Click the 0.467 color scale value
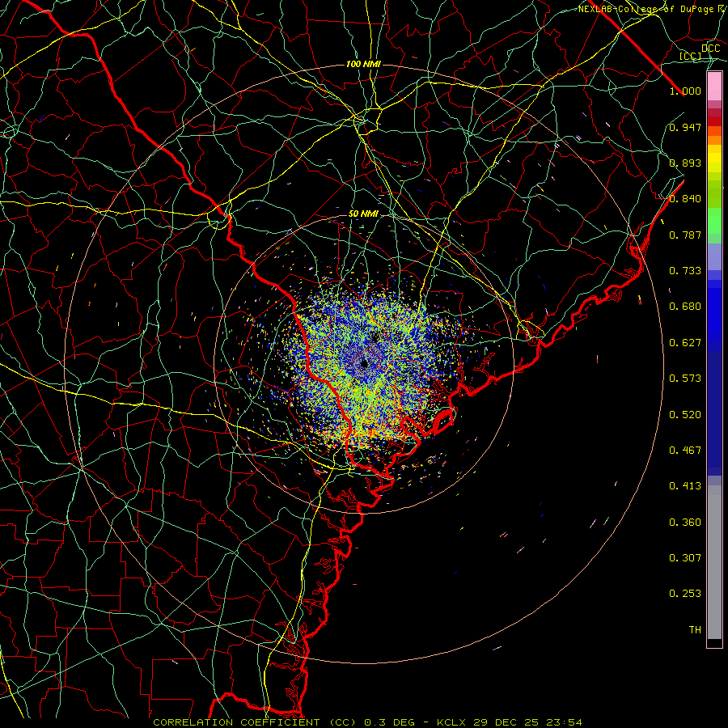728x728 pixels. [x=685, y=451]
